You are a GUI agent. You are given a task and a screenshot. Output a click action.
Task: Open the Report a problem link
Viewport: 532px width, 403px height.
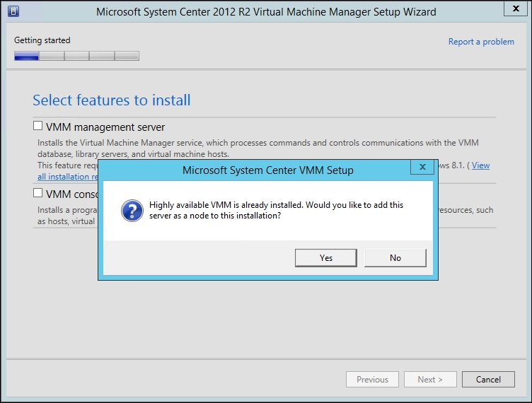click(481, 42)
